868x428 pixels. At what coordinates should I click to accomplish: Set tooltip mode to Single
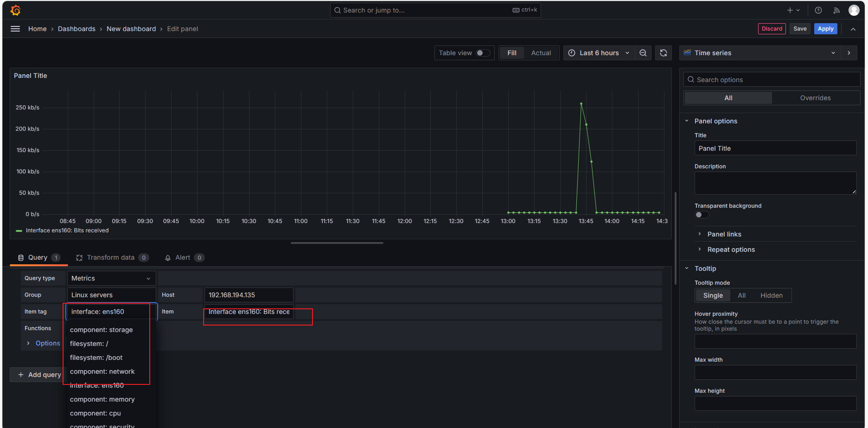coord(713,295)
